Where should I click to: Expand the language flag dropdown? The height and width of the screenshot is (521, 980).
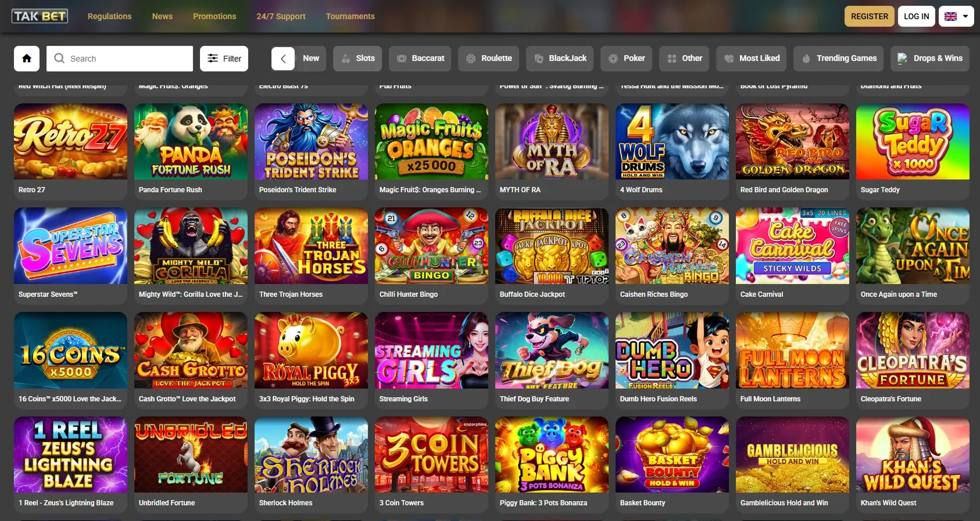coord(956,16)
